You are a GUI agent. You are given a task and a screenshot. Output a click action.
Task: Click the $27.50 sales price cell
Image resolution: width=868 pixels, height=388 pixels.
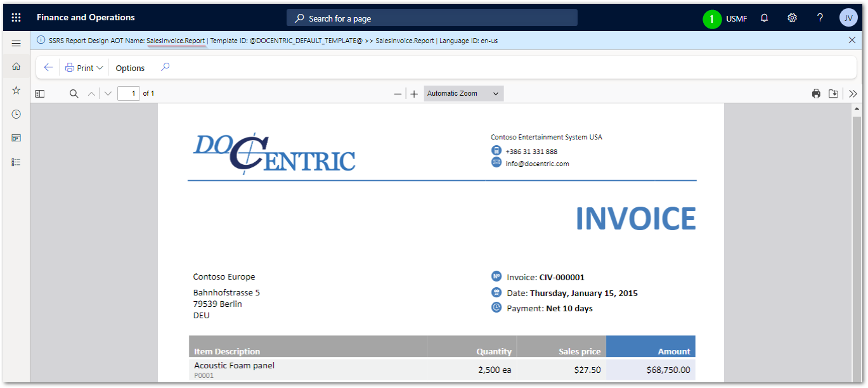click(x=587, y=370)
